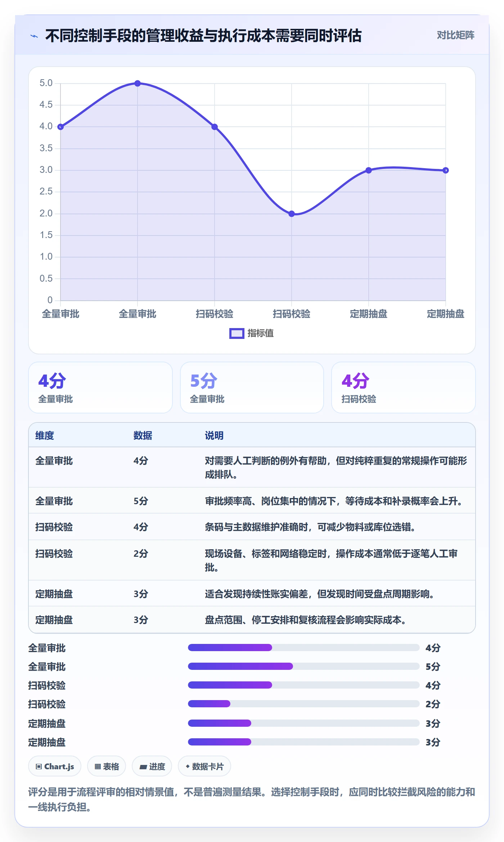Select the row about 条码与主数据维护
The height and width of the screenshot is (842, 504).
coord(252,527)
